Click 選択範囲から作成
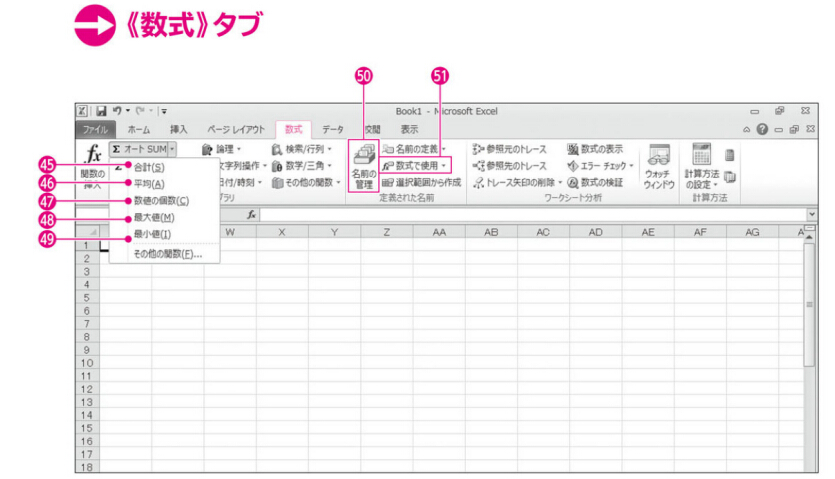This screenshot has height=479, width=835. pos(421,182)
